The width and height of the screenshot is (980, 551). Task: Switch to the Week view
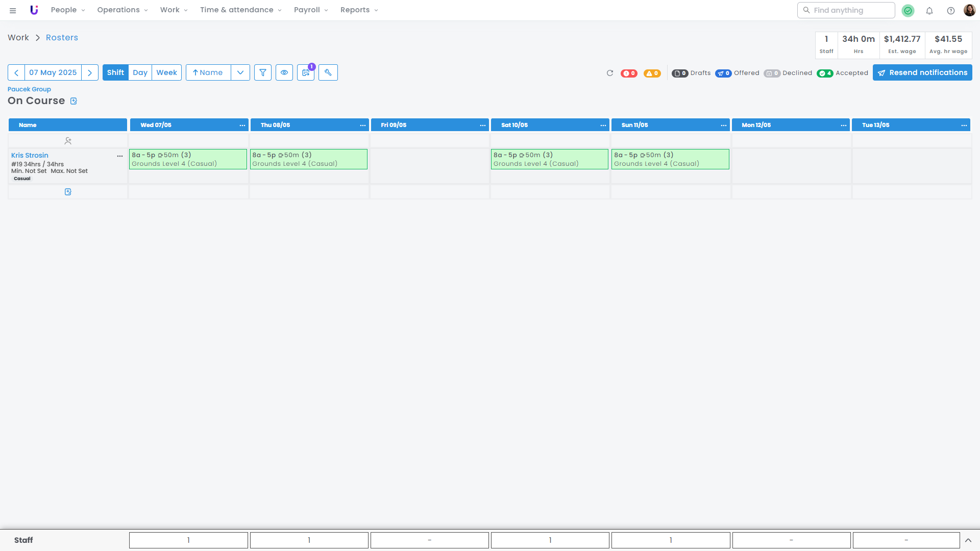[x=166, y=72]
